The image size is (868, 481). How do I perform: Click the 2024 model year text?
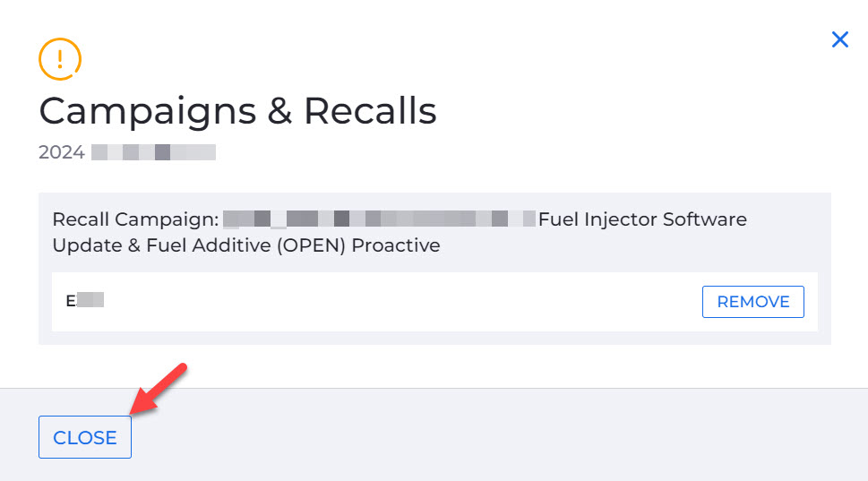coord(62,152)
